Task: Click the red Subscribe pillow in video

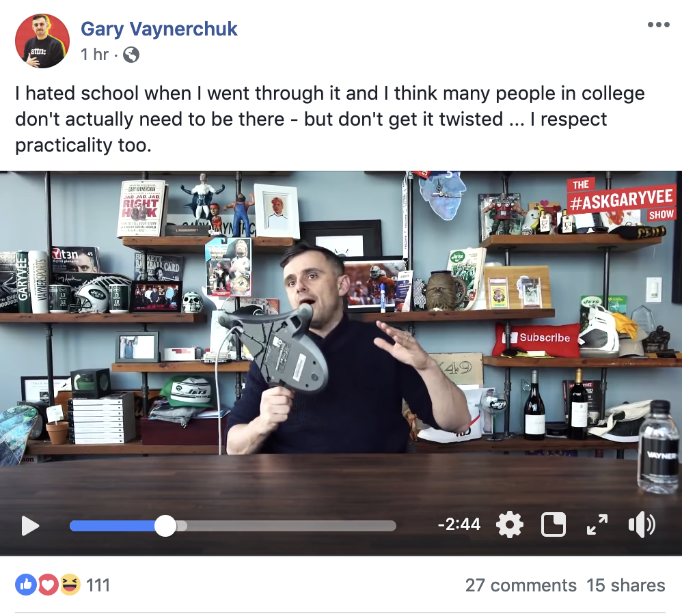Action: tap(536, 339)
